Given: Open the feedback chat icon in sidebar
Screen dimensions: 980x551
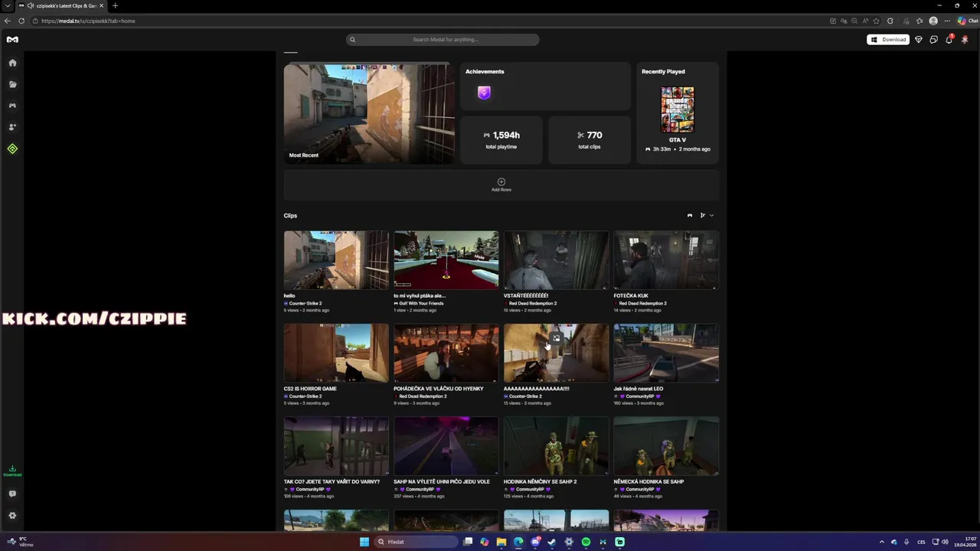Looking at the screenshot, I should (12, 494).
